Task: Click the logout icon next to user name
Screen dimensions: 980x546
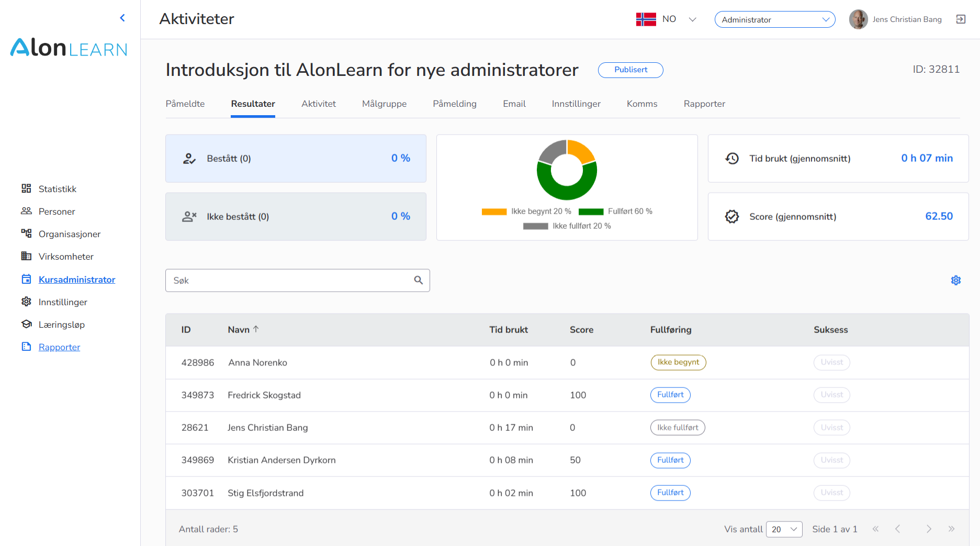Action: click(961, 19)
